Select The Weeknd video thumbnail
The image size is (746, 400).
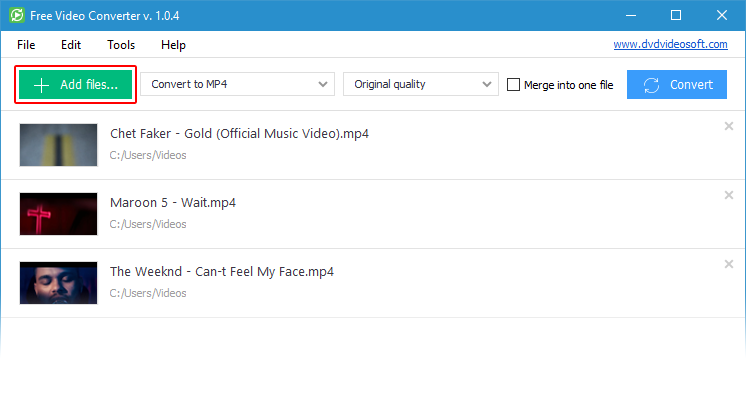[59, 283]
